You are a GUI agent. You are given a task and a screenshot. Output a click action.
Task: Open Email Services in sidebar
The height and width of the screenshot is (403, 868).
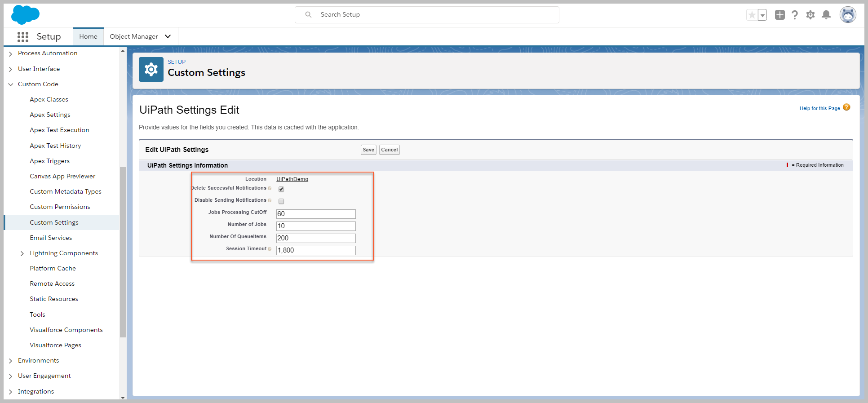tap(51, 238)
